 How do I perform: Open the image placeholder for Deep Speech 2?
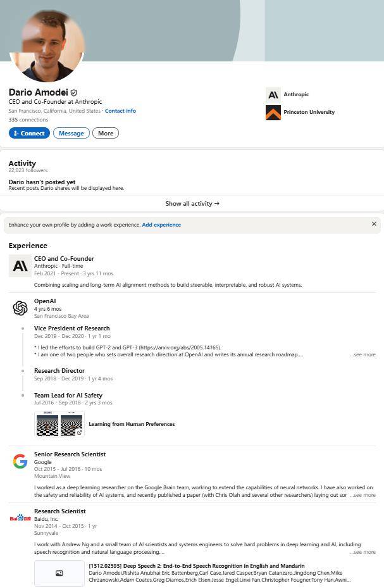click(59, 573)
